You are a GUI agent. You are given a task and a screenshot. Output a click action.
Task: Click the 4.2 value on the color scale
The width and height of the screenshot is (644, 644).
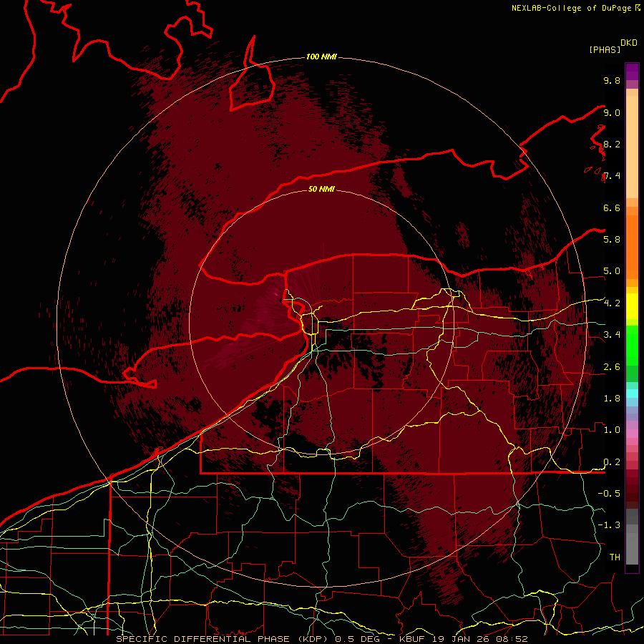point(612,303)
